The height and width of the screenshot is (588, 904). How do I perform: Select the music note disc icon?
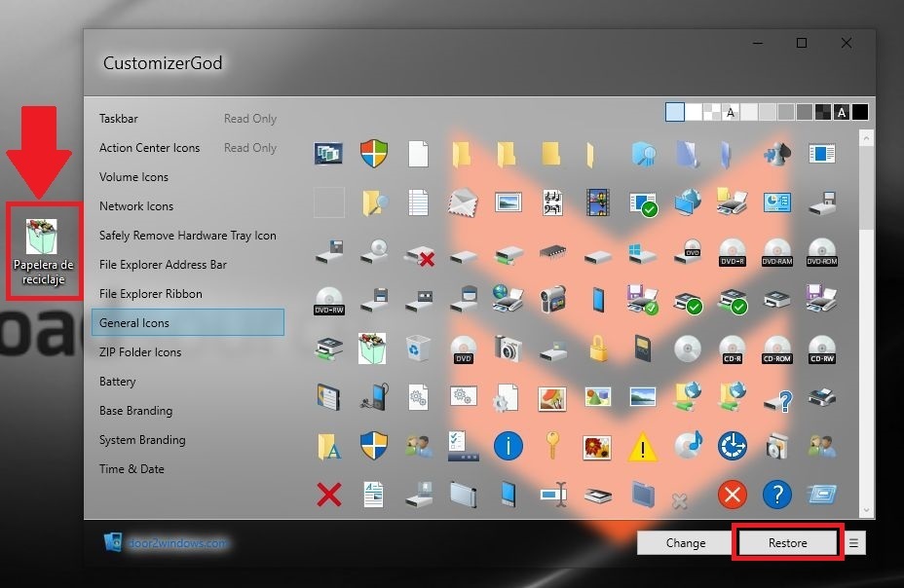pyautogui.click(x=687, y=445)
